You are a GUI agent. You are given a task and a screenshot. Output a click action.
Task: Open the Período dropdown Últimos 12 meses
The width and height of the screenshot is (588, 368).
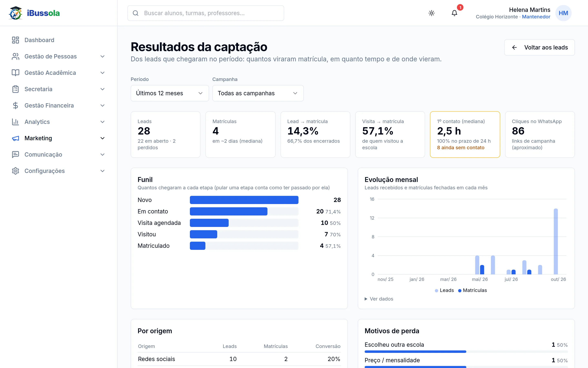[x=170, y=93]
